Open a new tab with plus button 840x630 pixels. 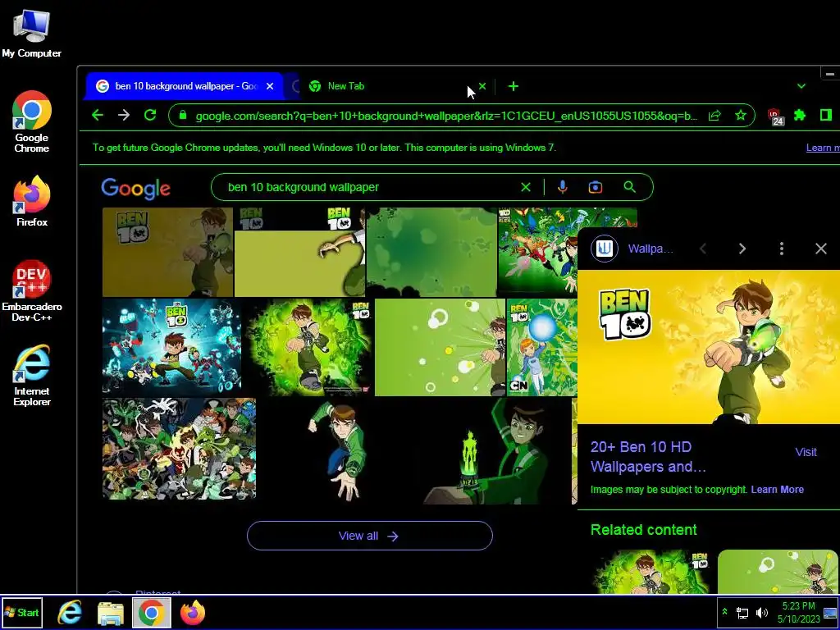coord(514,86)
